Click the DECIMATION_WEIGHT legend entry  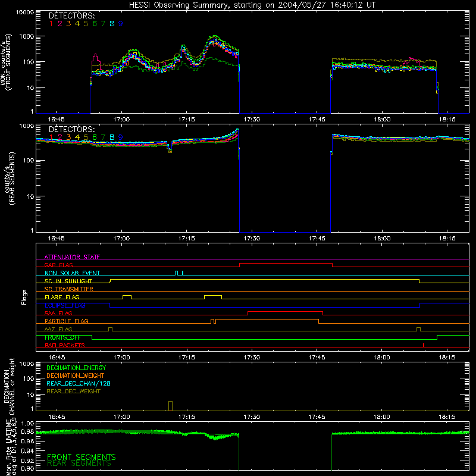coord(76,376)
